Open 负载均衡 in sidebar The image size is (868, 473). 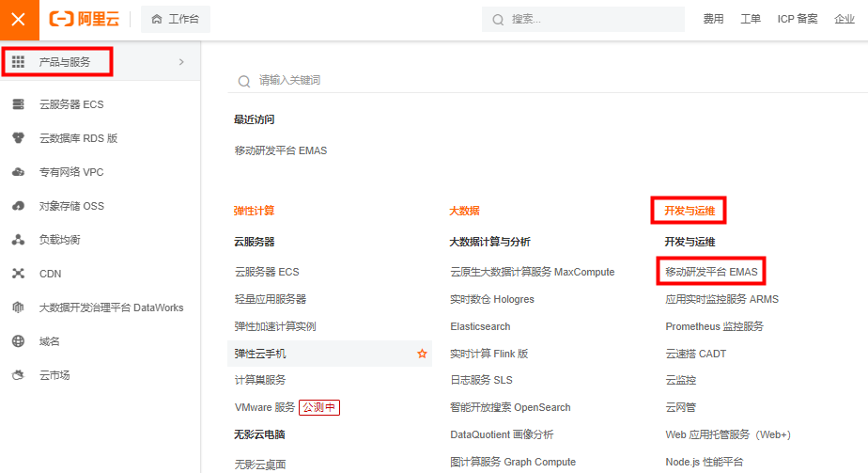[59, 240]
